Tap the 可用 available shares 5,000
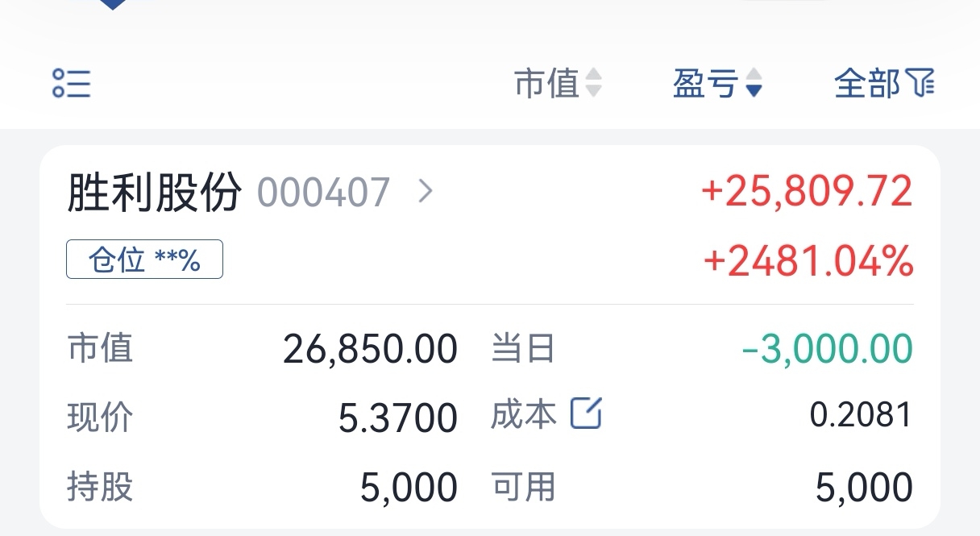 coord(864,488)
